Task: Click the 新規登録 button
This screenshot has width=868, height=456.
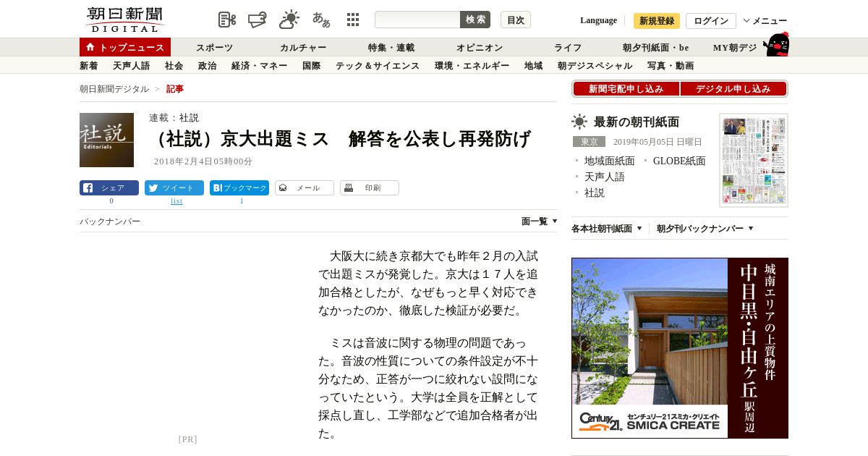Action: coord(657,20)
